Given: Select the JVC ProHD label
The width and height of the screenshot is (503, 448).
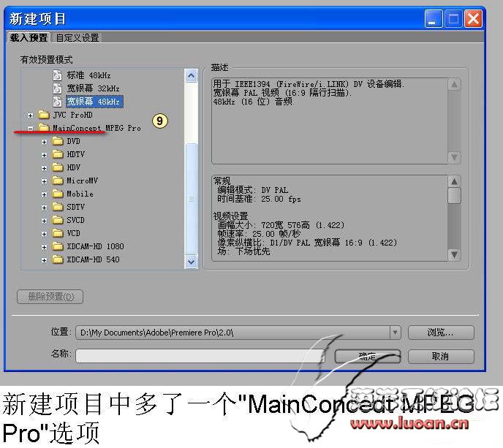Looking at the screenshot, I should 73,115.
